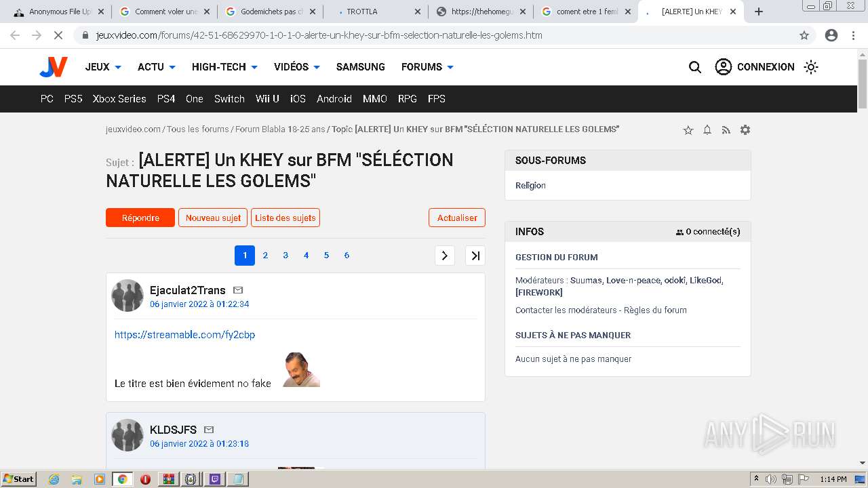The height and width of the screenshot is (488, 868).
Task: Switch to thehomegu tab
Action: pyautogui.click(x=481, y=12)
